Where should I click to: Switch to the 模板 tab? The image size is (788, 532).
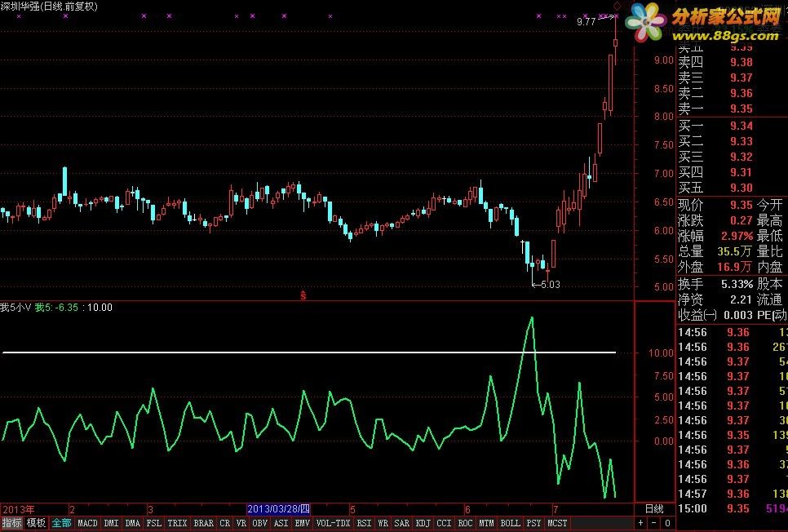click(x=36, y=523)
